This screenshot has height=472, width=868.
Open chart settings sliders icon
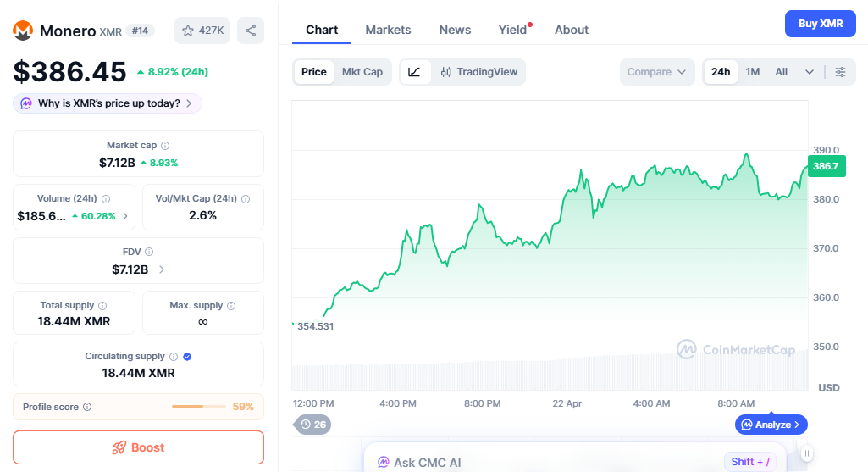click(x=840, y=72)
